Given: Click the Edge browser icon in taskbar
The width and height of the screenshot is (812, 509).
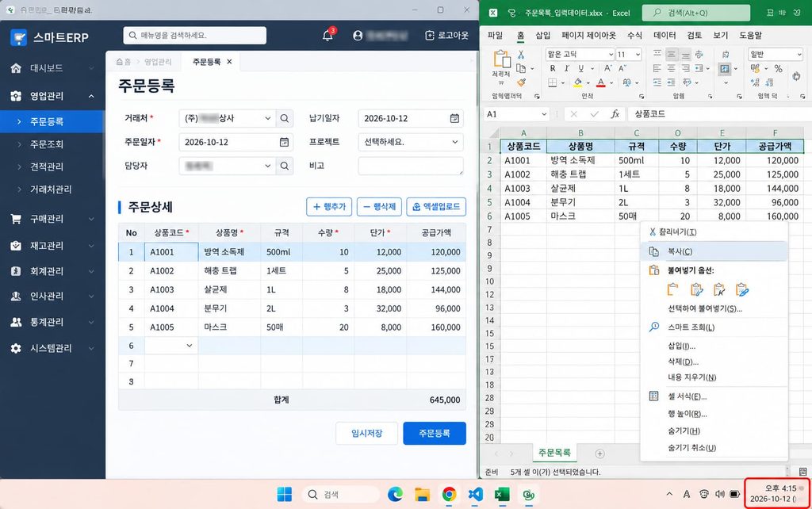Looking at the screenshot, I should (395, 495).
